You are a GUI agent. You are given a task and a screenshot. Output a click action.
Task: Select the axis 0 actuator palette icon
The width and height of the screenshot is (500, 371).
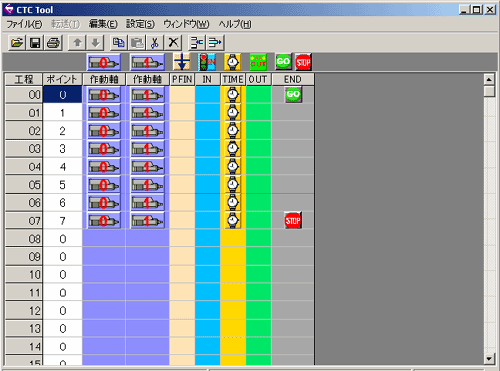click(104, 62)
